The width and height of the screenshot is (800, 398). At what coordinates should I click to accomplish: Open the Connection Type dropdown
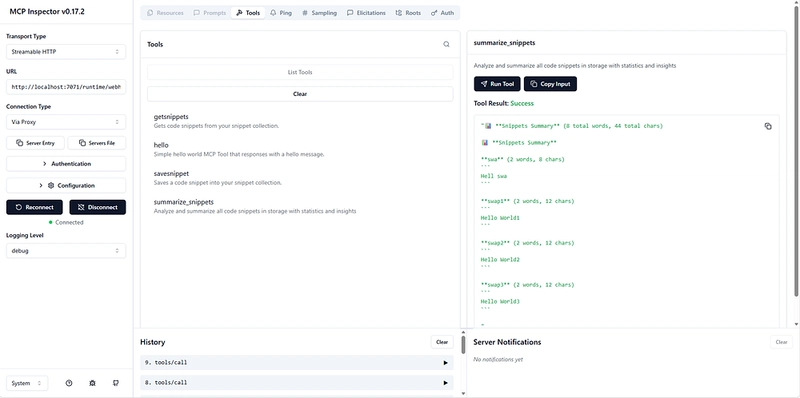coord(66,122)
